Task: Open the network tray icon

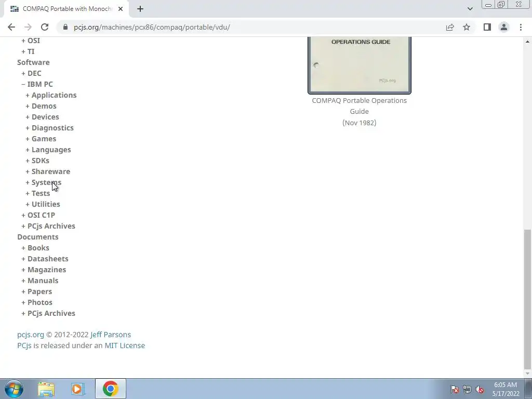Action: (467, 389)
